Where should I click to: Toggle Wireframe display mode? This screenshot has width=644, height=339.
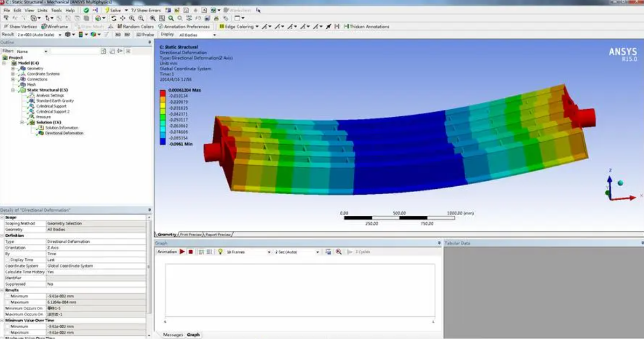(54, 26)
